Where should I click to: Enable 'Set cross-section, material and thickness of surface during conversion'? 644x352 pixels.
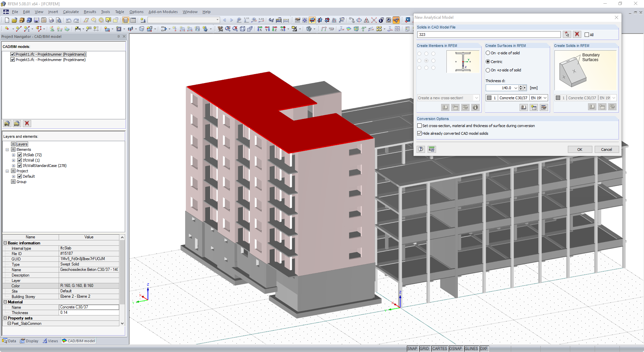[419, 125]
